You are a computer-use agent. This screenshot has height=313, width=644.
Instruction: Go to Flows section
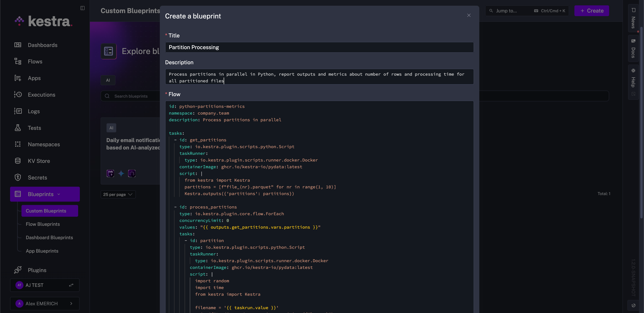point(35,62)
